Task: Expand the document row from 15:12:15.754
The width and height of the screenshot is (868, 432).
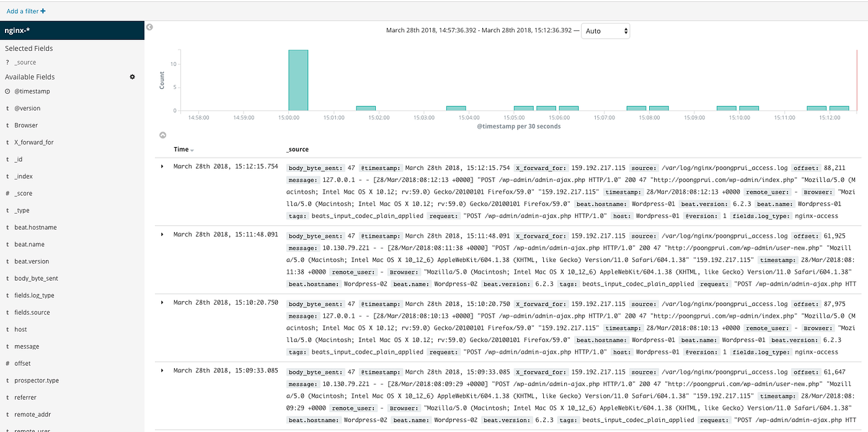Action: [x=162, y=166]
